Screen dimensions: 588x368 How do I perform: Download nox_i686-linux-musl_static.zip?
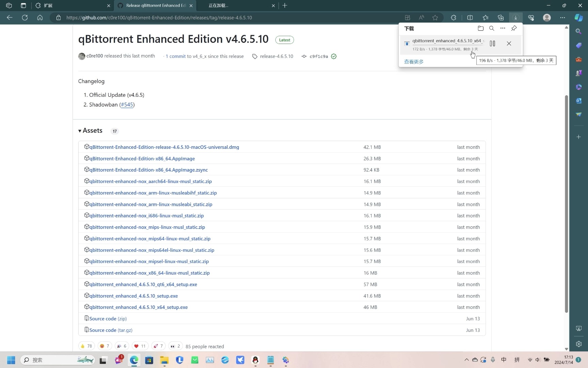click(x=146, y=216)
